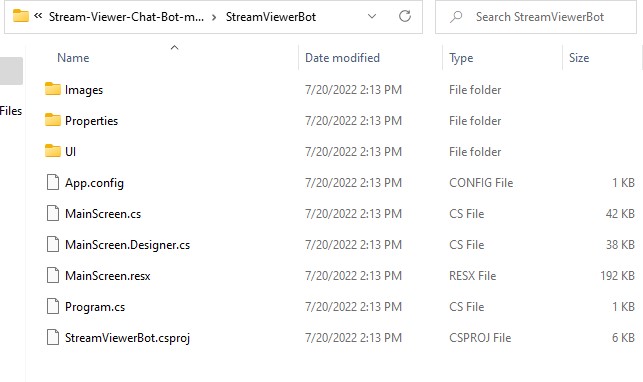
Task: Click the refresh icon in address bar
Action: (x=405, y=16)
